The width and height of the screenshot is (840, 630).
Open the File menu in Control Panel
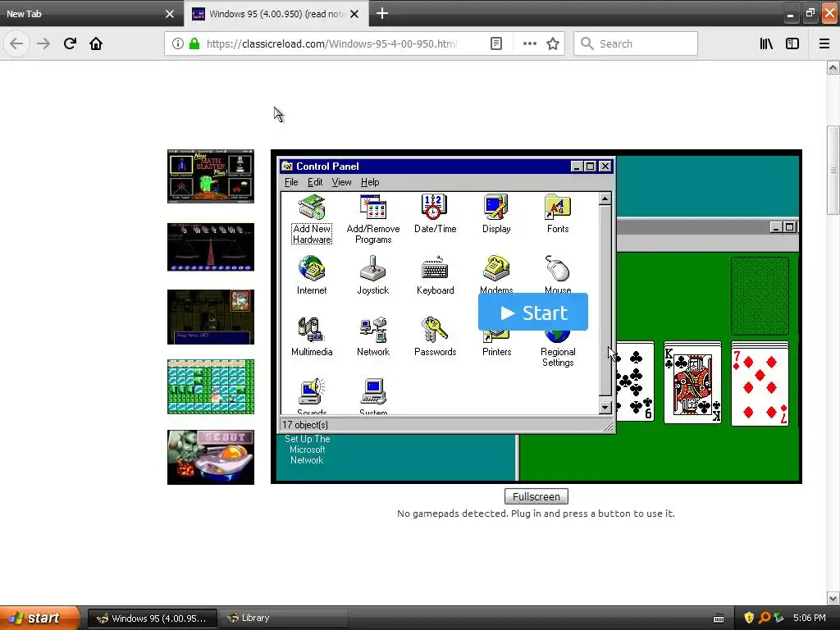point(291,182)
